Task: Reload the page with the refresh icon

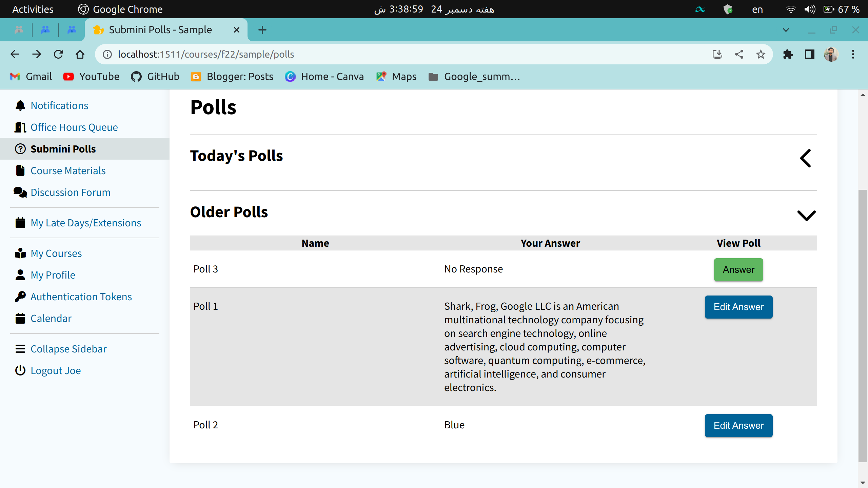Action: pos(58,54)
